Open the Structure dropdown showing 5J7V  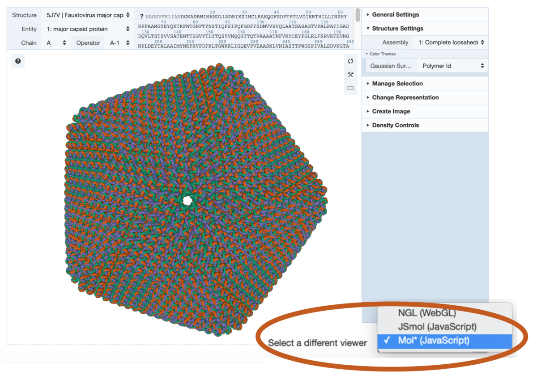[88, 15]
